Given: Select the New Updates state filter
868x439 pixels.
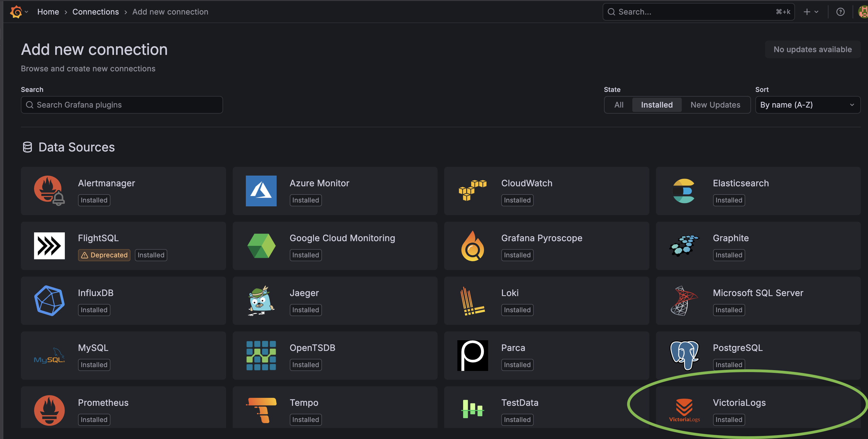Looking at the screenshot, I should tap(715, 105).
